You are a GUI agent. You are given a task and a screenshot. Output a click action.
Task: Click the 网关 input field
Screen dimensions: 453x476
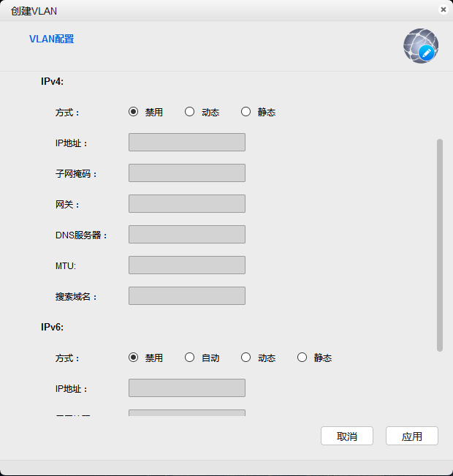tap(186, 204)
